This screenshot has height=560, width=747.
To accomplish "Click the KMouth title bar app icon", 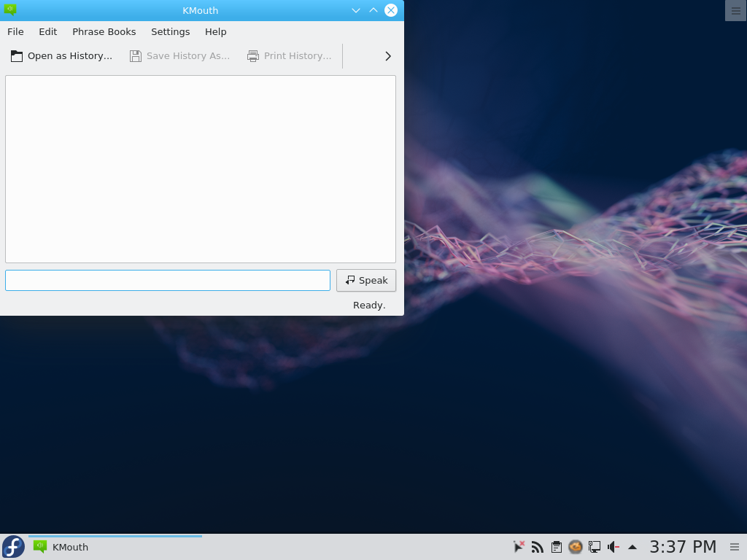I will pos(10,10).
